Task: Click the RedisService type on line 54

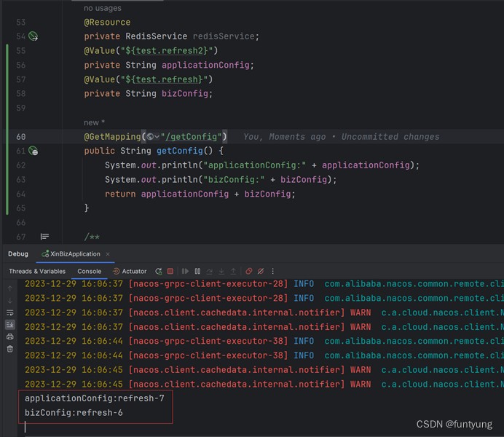Action: click(156, 36)
